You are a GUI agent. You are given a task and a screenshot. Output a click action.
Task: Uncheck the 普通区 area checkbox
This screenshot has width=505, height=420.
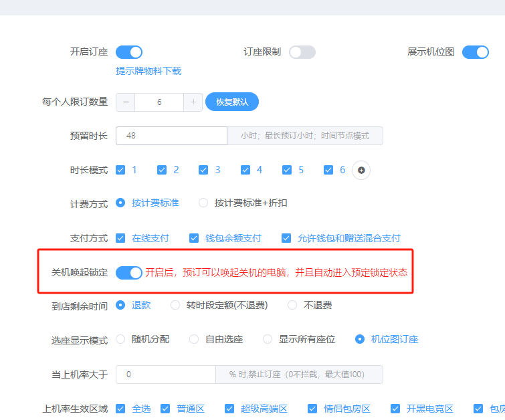(165, 409)
